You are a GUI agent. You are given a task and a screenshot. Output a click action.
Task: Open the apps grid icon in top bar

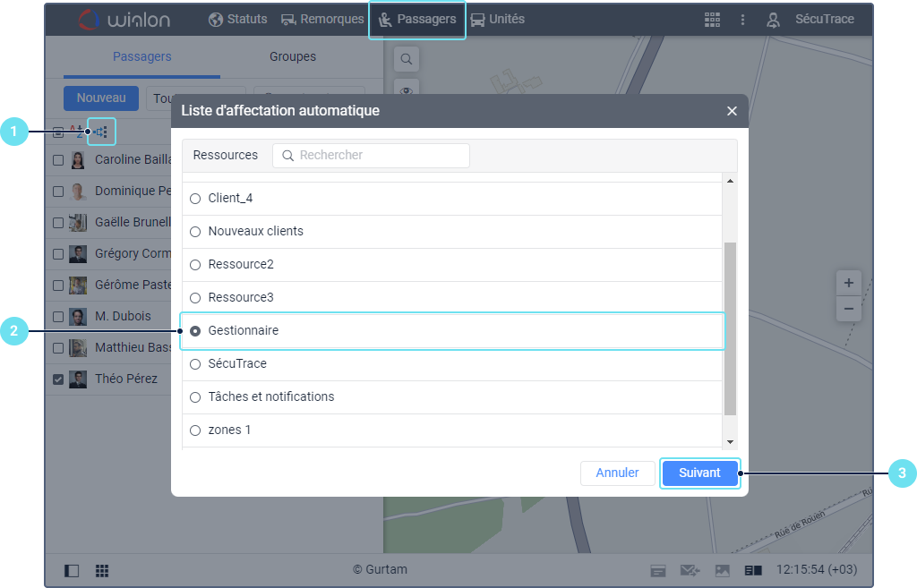(x=712, y=20)
